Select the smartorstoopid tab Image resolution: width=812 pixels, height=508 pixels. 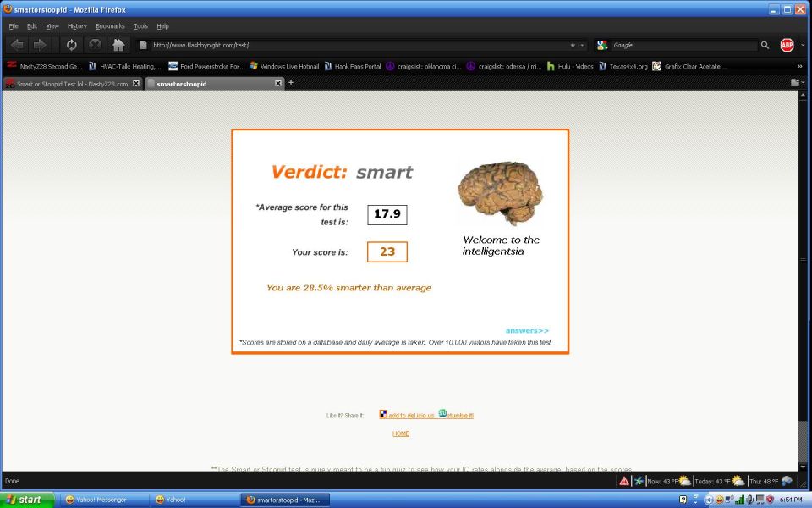pos(214,84)
